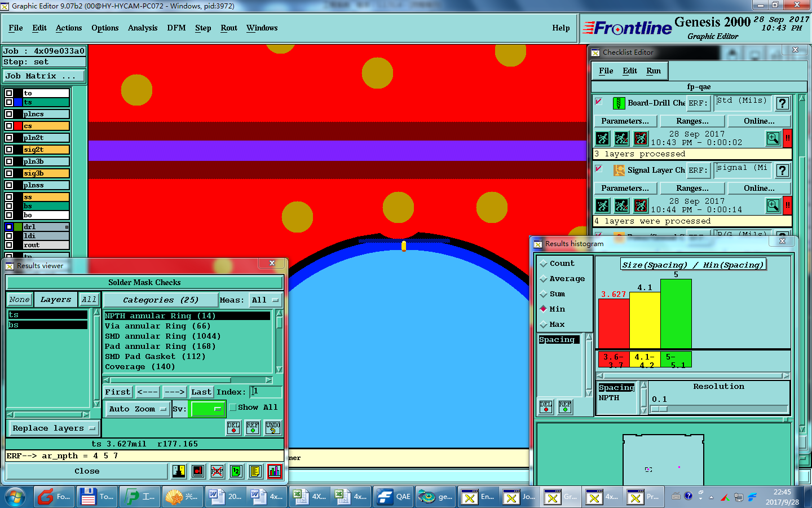
Task: Click the green 12 page icon
Action: click(236, 471)
